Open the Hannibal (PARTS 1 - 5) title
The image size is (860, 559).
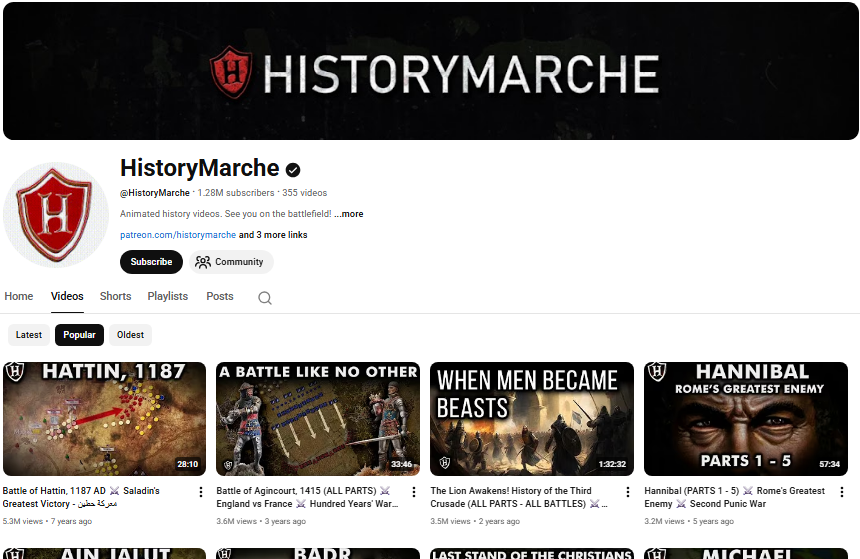(734, 497)
